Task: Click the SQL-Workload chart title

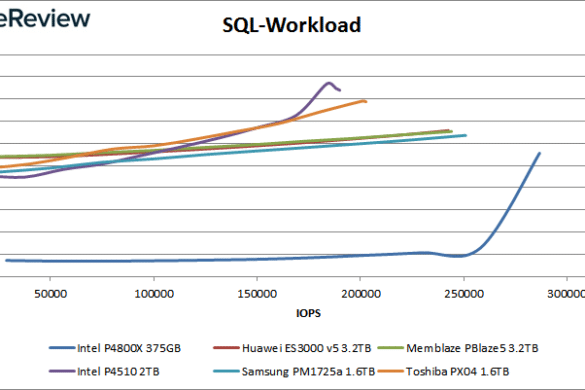Action: click(291, 25)
